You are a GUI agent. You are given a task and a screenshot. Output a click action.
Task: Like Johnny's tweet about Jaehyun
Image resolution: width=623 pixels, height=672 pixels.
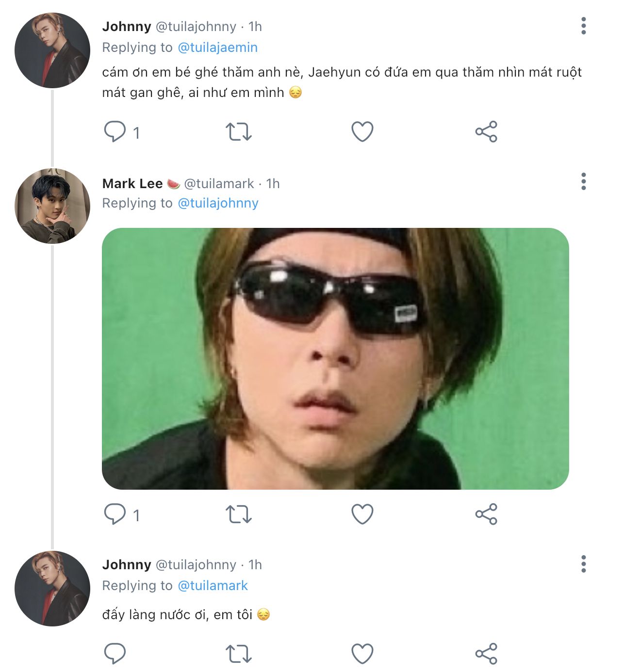362,131
